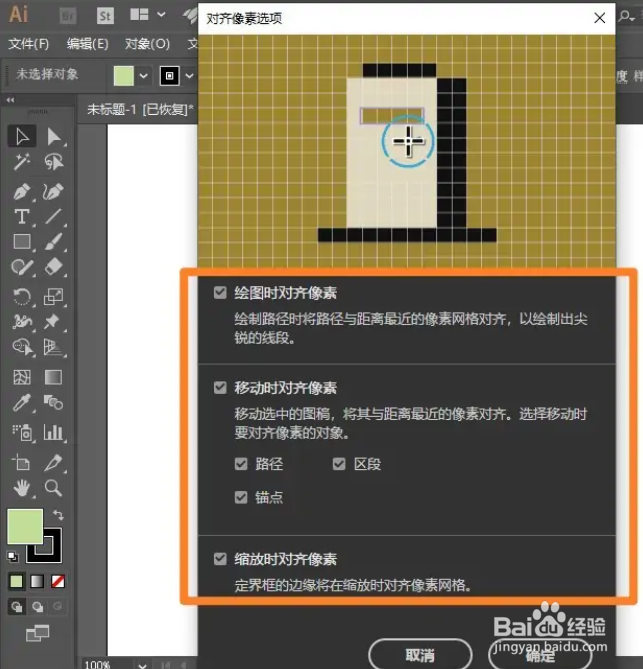The image size is (643, 669).
Task: Click the black Stroke swatch in tools
Action: coord(52,553)
